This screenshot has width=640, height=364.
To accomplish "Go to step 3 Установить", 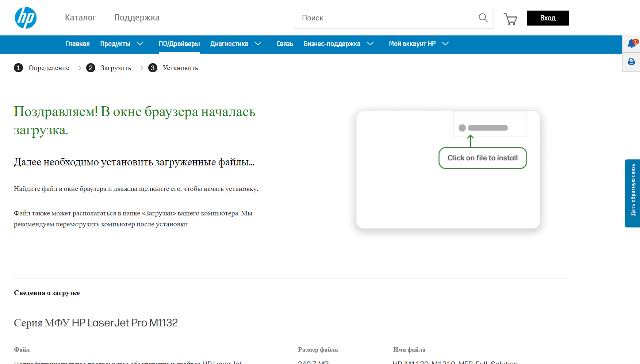I will tap(173, 68).
